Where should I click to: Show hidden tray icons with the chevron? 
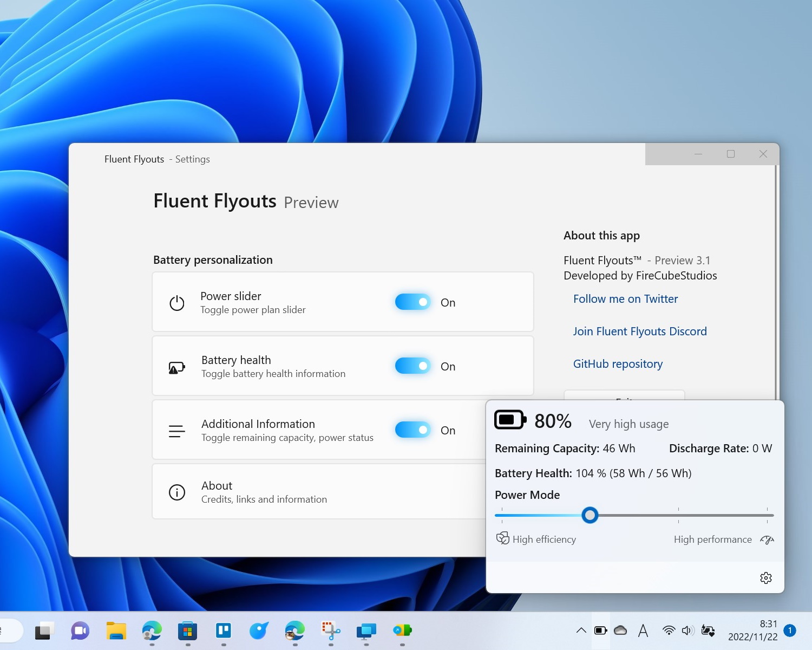581,630
